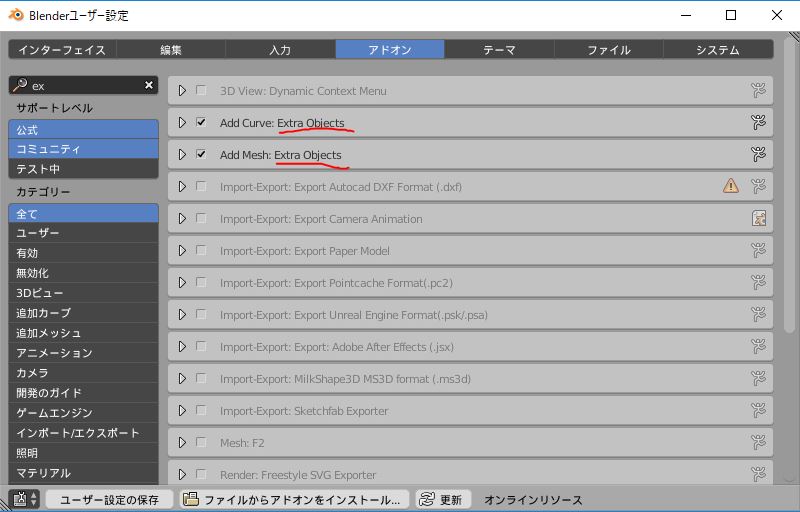Click ユーザー設定の保存 button
Screen dimensions: 800x512
pyautogui.click(x=110, y=499)
